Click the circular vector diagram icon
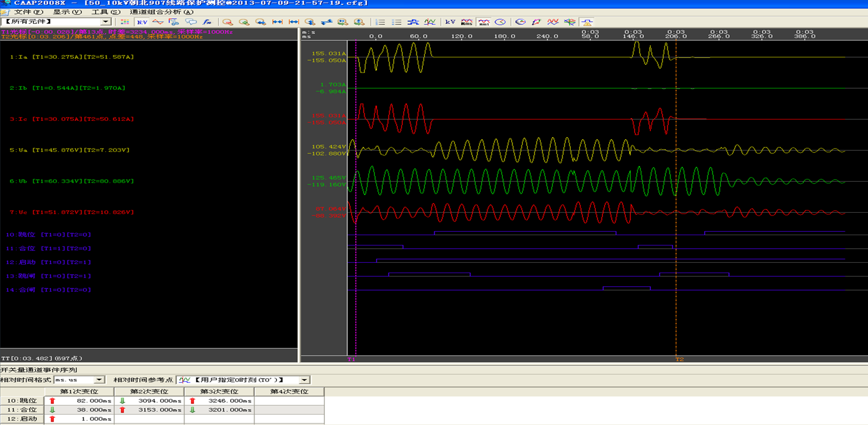868x425 pixels. coord(520,22)
